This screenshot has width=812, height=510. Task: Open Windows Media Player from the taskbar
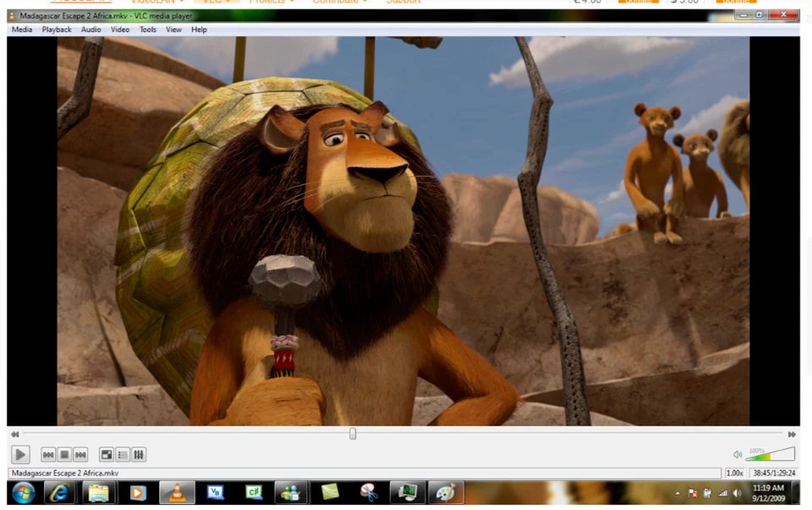tap(138, 492)
